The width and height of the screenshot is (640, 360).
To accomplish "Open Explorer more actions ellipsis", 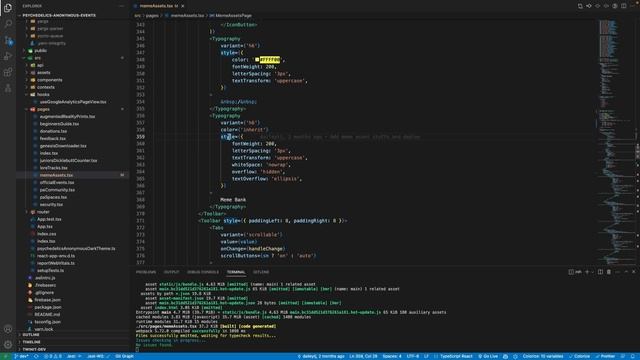I will [122, 6].
